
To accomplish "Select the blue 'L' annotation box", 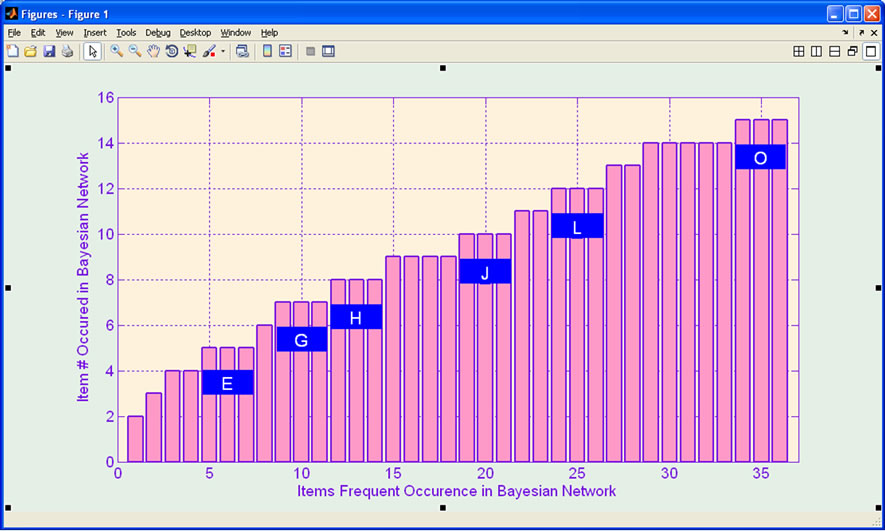I will 577,225.
